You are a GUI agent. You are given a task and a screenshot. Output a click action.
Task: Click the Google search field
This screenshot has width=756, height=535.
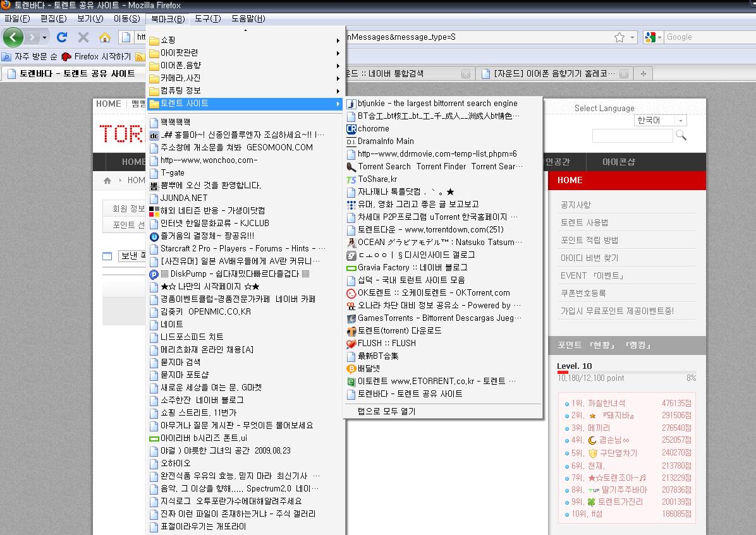(710, 37)
